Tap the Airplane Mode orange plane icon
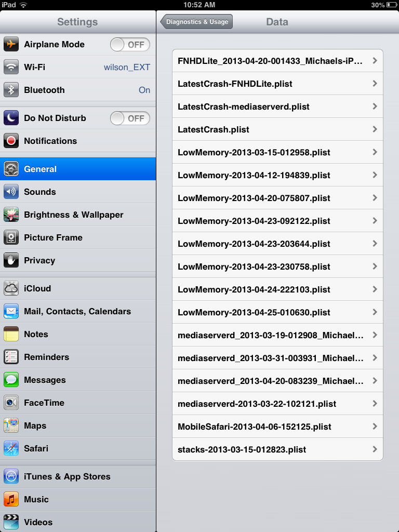 tap(11, 44)
